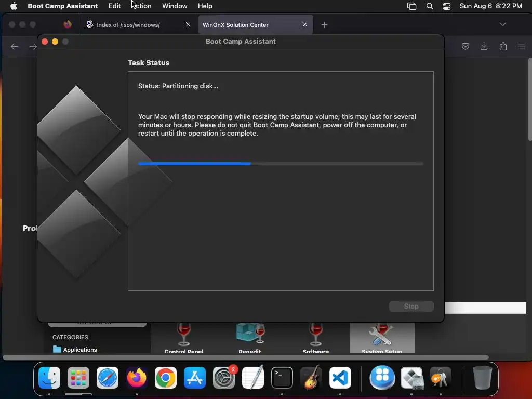Viewport: 532px width, 399px height.
Task: Open the Firefox extensions menu
Action: (x=503, y=46)
